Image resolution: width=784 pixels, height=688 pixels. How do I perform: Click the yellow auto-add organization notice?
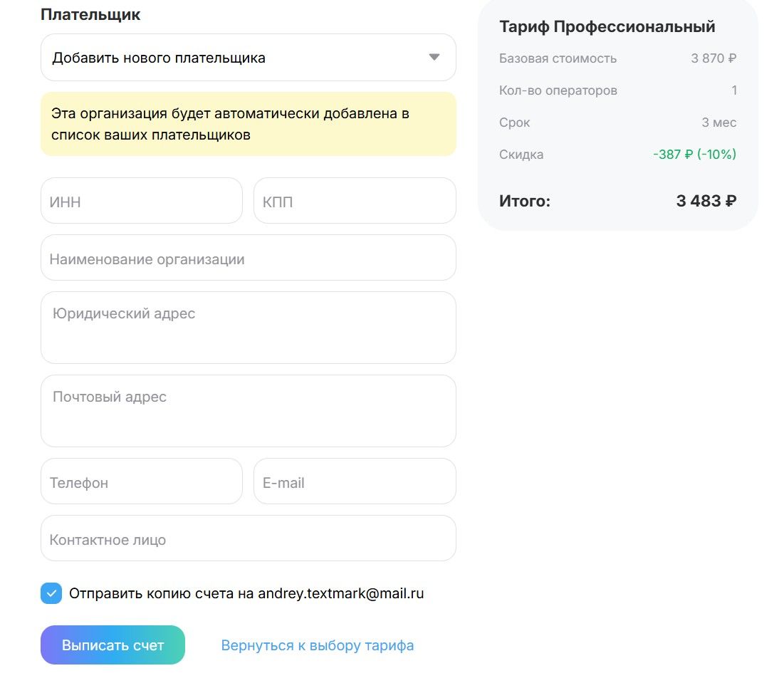(248, 124)
